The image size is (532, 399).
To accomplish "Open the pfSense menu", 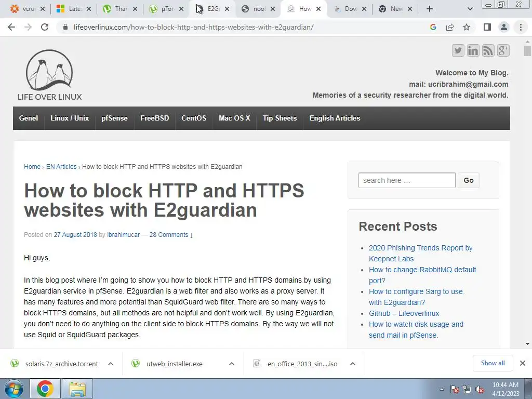I will point(114,118).
